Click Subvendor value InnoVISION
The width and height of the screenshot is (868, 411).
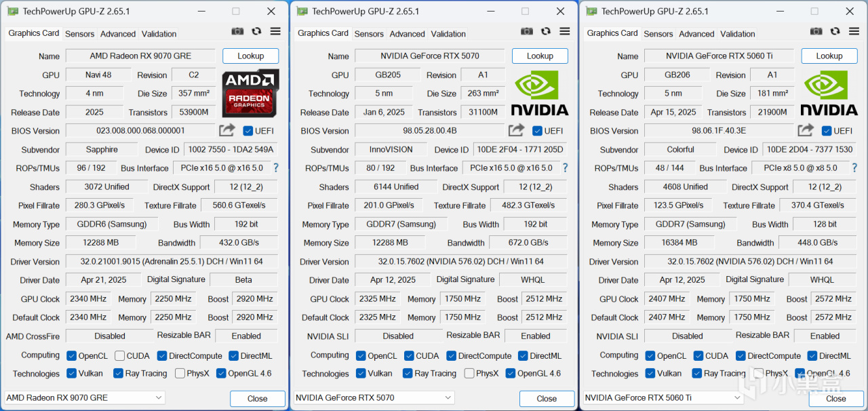pyautogui.click(x=391, y=149)
